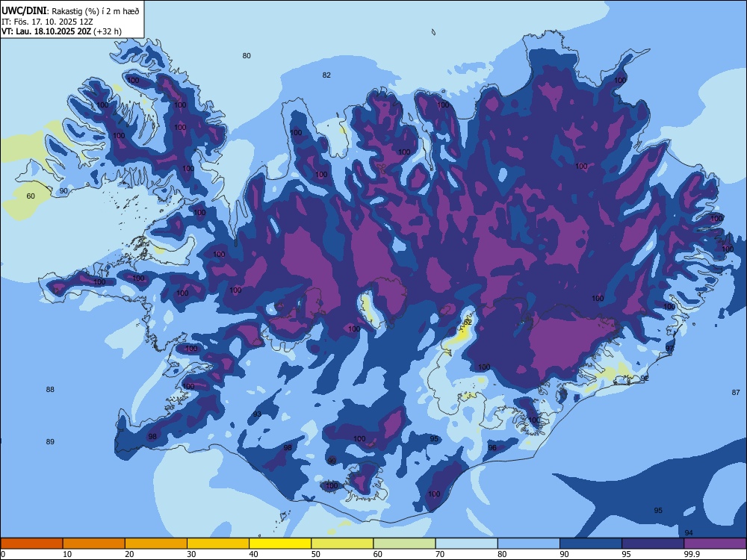Click the 0–10 dark orange legend swatch
Viewport: 747px width, 560px height.
tap(31, 544)
